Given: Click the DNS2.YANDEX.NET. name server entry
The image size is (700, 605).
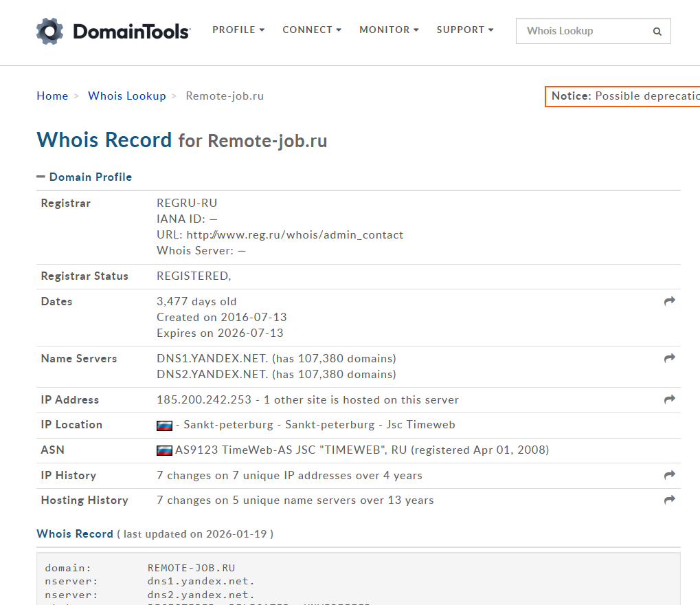Looking at the screenshot, I should point(276,375).
